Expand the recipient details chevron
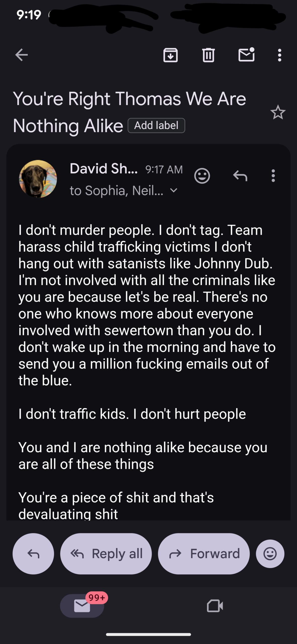 (x=174, y=190)
